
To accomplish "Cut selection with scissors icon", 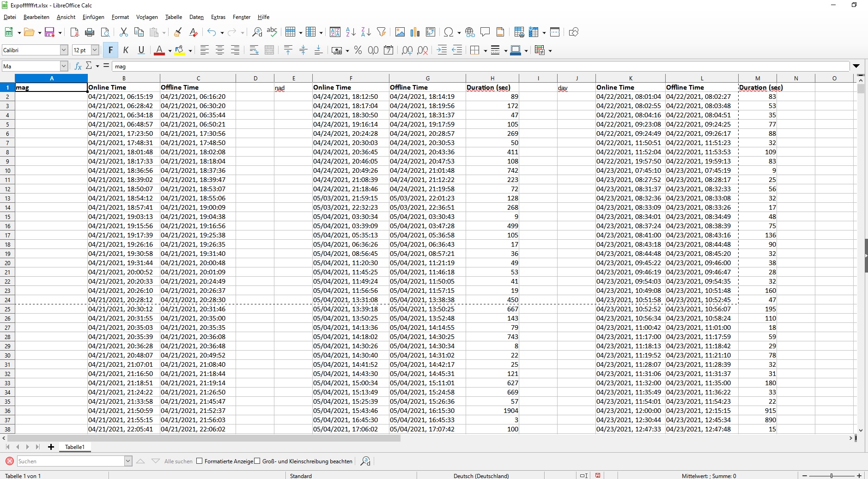I will click(123, 32).
